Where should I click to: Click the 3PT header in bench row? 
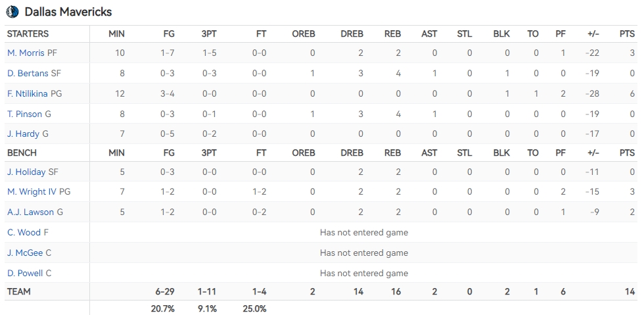[209, 153]
